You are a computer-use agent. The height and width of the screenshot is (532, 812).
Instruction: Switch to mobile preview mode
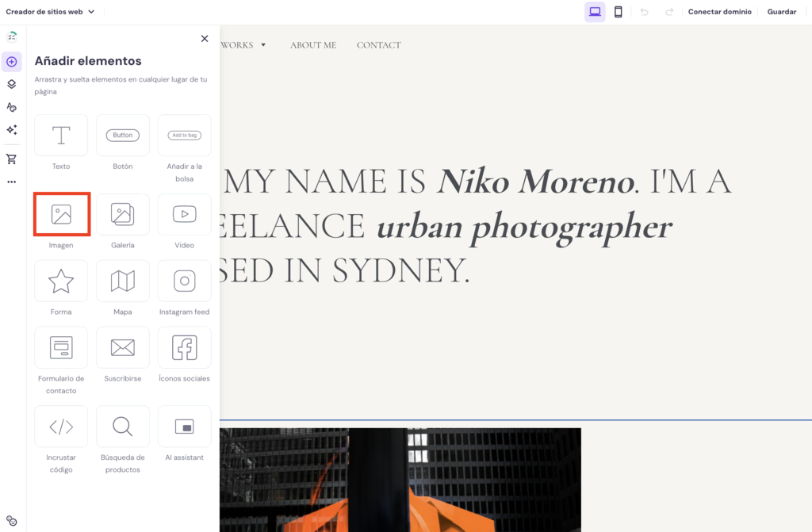click(x=618, y=12)
